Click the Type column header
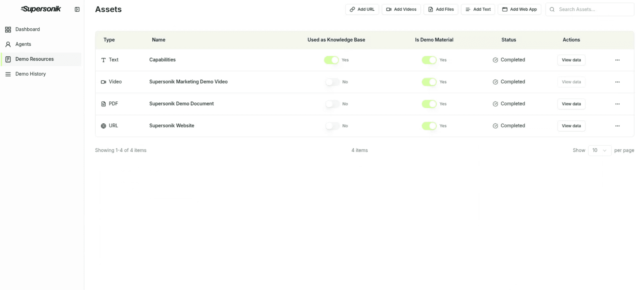This screenshot has height=290, width=644. pos(109,40)
